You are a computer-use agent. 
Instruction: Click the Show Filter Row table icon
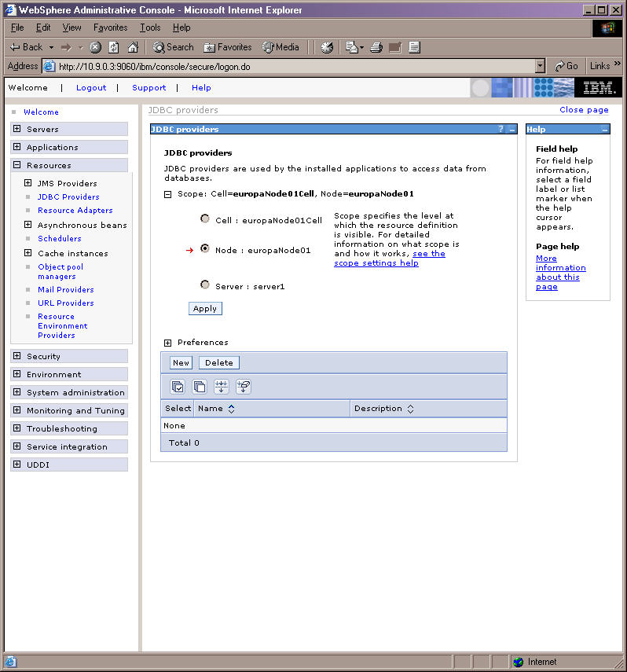[x=221, y=387]
